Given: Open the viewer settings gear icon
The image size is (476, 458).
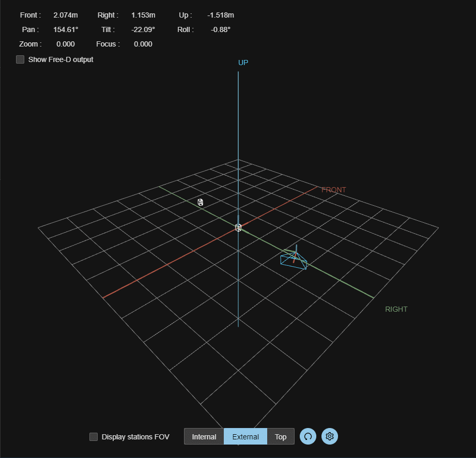Looking at the screenshot, I should (x=330, y=436).
